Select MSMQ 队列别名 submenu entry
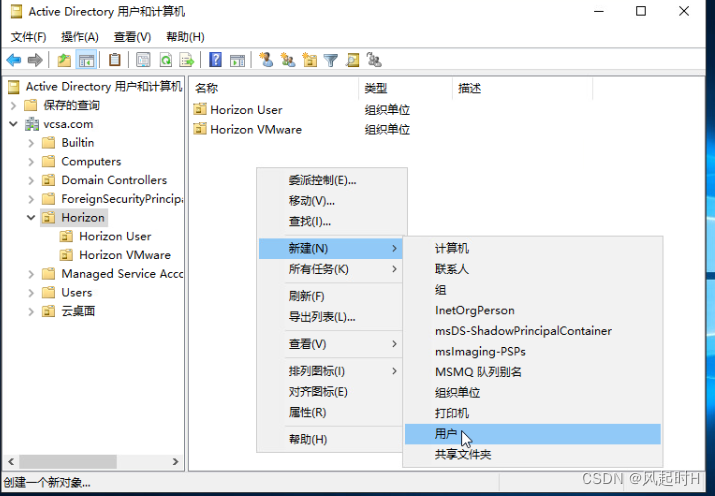715x496 pixels. 533,372
